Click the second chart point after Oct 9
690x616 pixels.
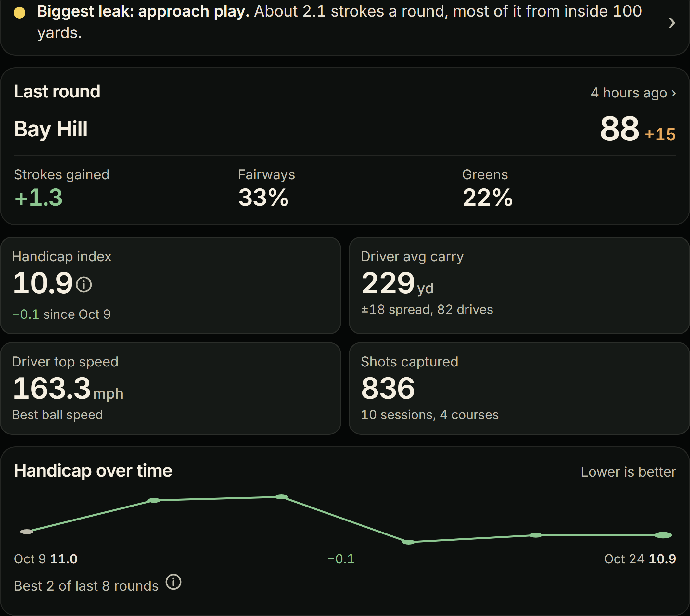pos(154,500)
